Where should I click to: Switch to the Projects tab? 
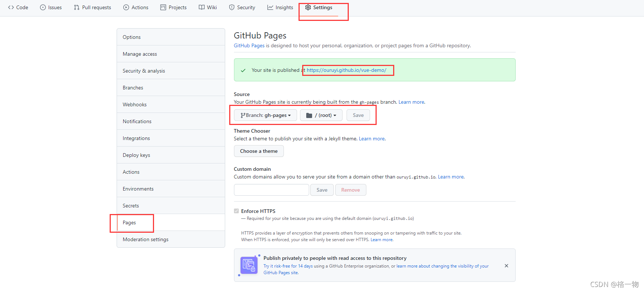click(x=173, y=7)
